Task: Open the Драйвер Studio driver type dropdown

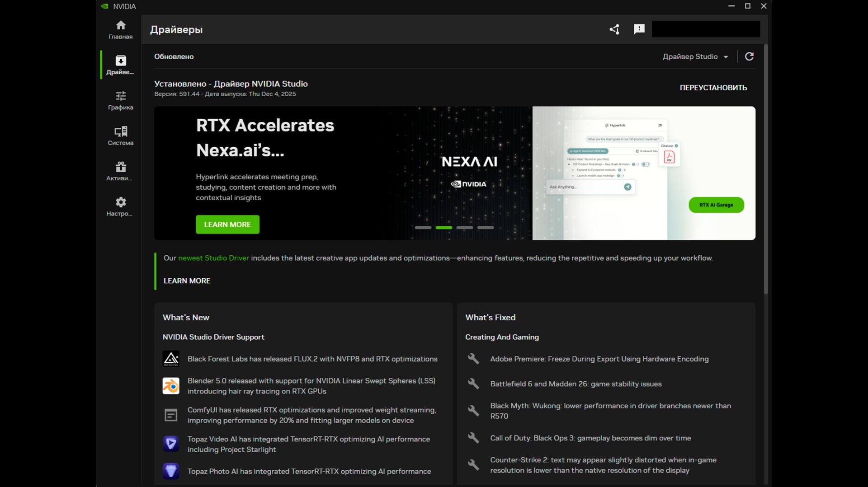Action: coord(695,56)
